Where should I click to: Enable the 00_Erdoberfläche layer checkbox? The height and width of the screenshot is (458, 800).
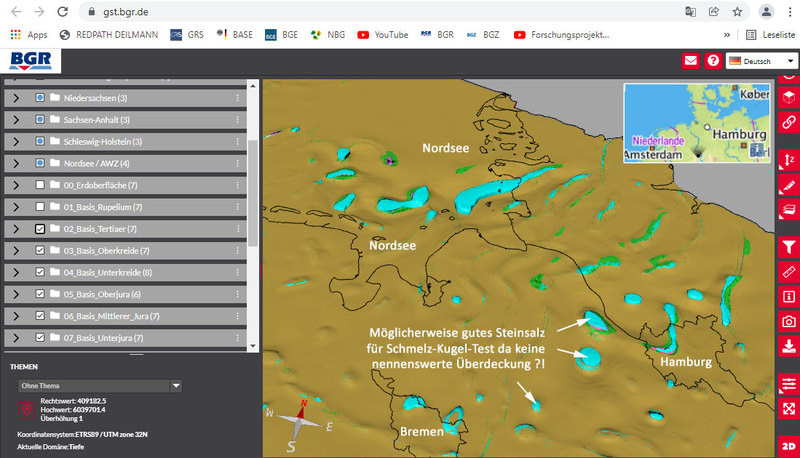point(40,186)
